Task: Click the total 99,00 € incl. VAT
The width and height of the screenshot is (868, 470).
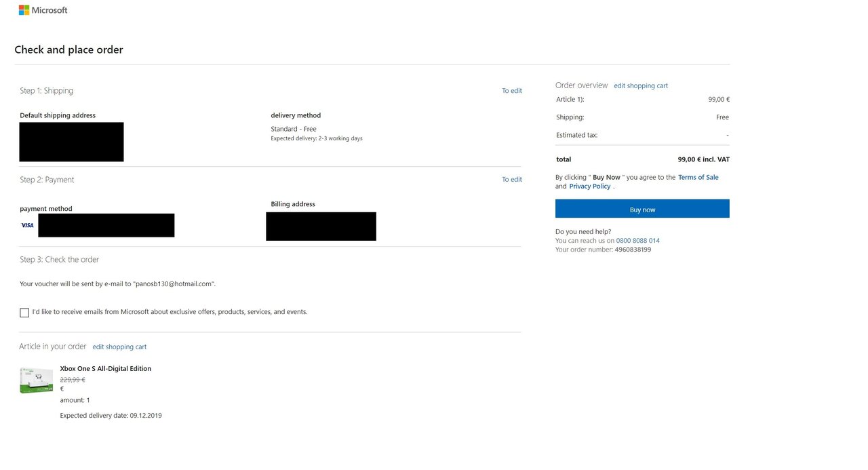Action: point(704,160)
